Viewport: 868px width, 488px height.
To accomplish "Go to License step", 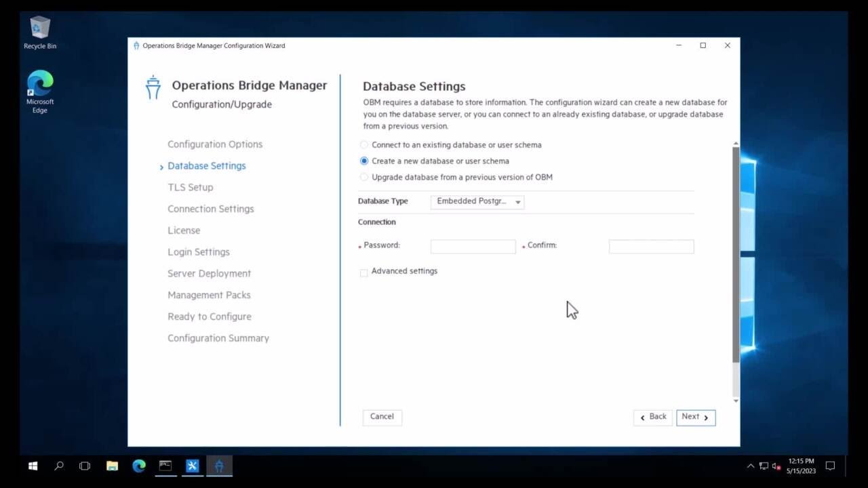I will 184,230.
